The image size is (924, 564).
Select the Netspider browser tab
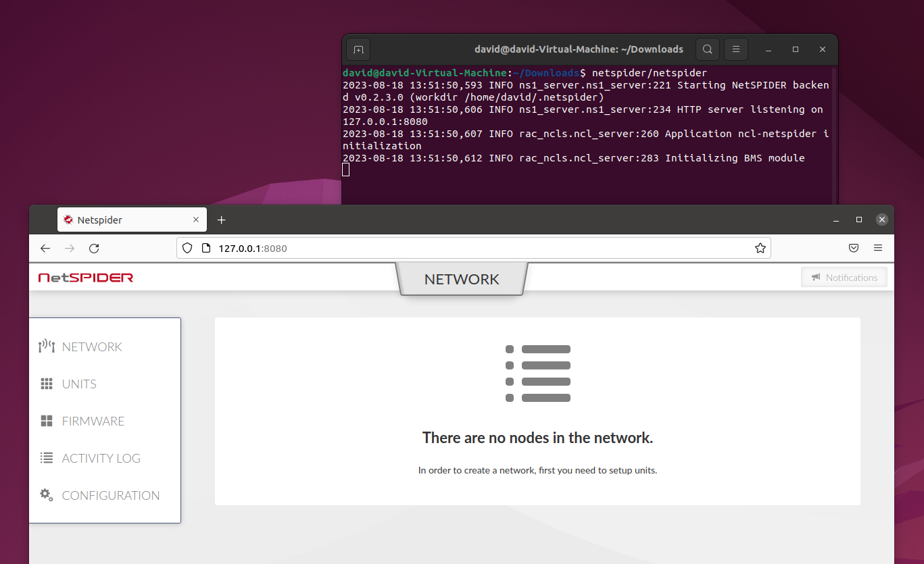132,220
